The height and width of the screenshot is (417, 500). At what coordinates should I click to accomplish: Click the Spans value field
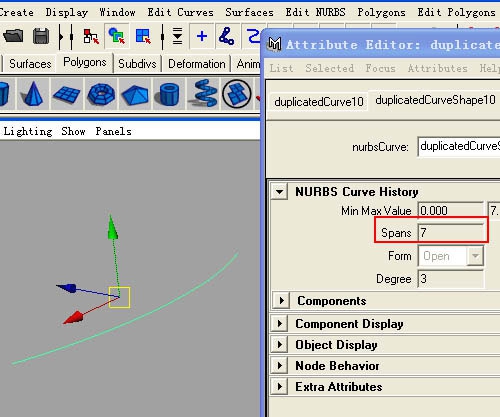[x=451, y=232]
